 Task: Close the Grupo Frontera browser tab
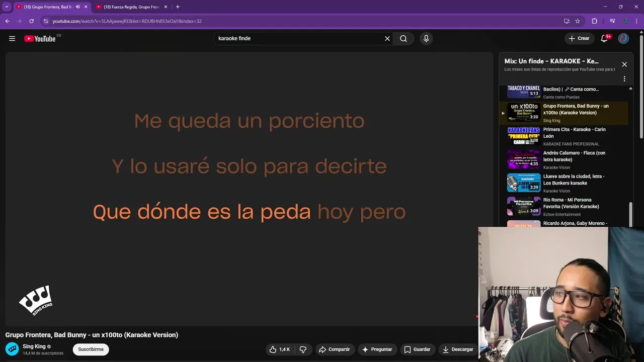[x=86, y=7]
